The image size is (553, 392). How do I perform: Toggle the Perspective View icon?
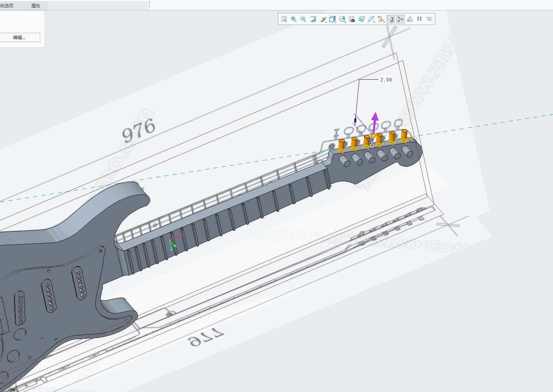pyautogui.click(x=361, y=19)
